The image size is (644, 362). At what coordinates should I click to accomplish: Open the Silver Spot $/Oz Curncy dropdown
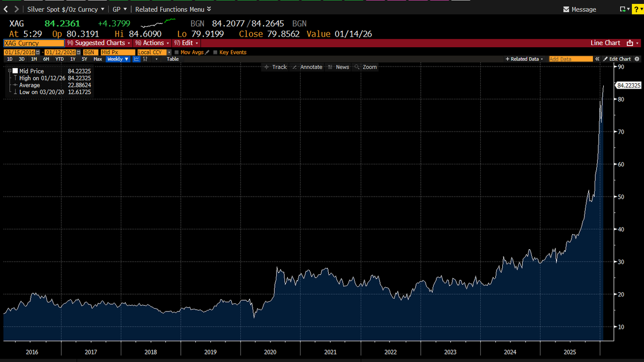click(66, 9)
